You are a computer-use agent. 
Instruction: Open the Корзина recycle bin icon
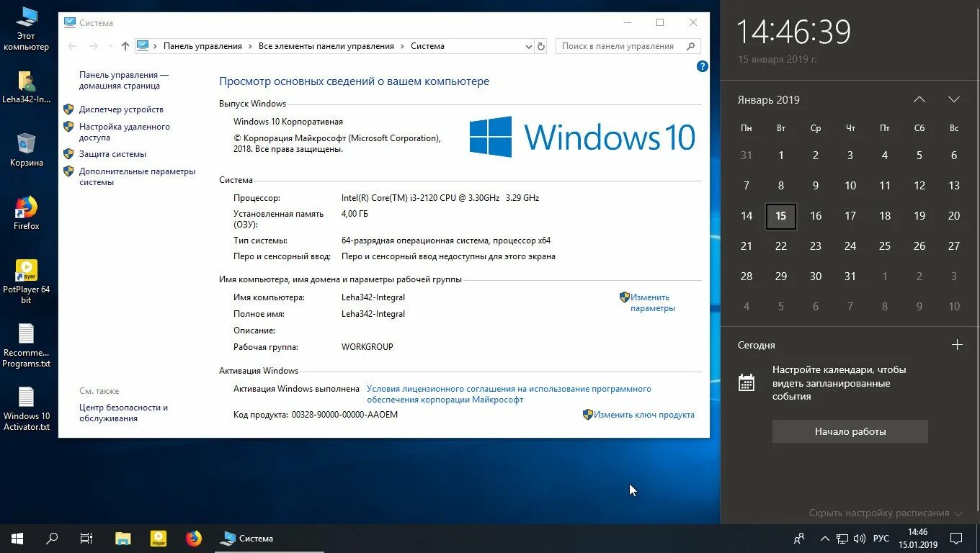pyautogui.click(x=26, y=150)
